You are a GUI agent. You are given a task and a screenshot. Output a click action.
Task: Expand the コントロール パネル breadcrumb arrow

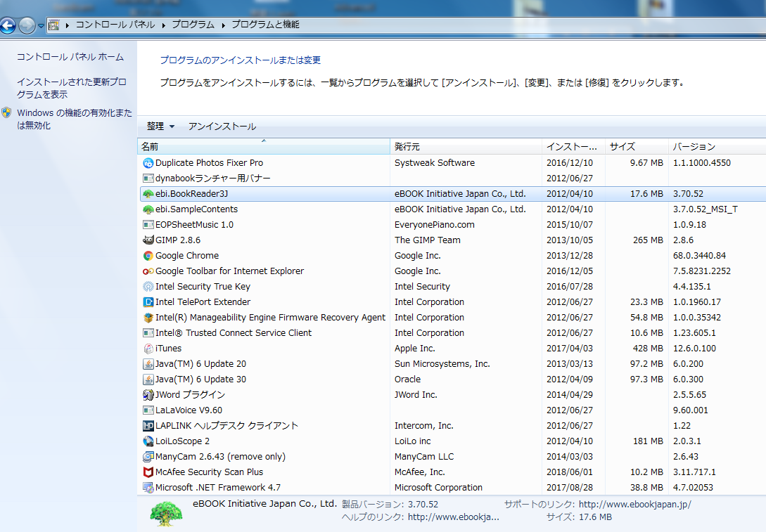tap(163, 25)
